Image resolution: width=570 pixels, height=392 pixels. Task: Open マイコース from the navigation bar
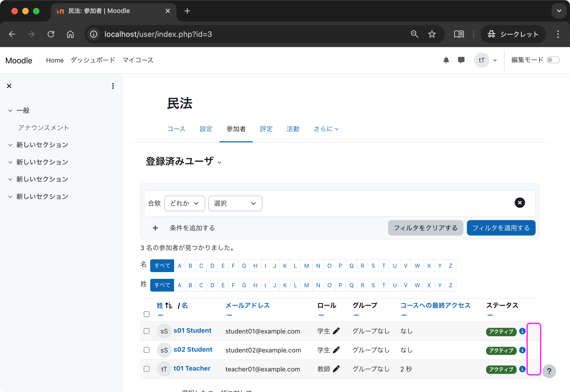click(137, 60)
